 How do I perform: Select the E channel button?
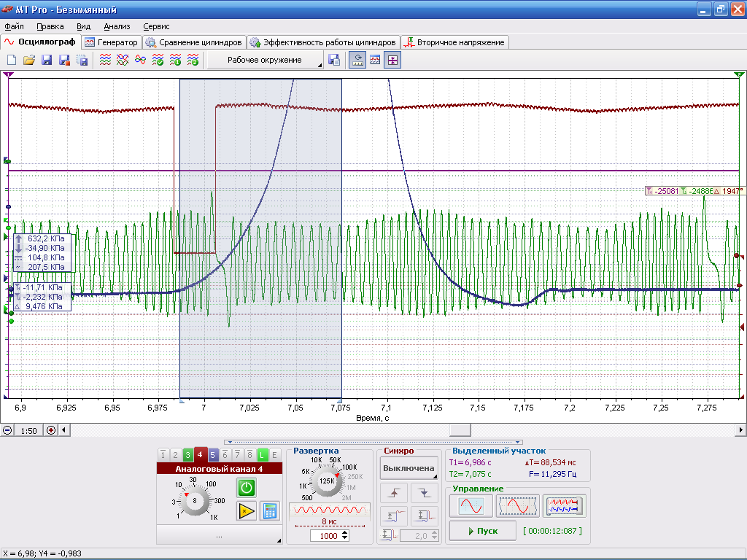(274, 455)
